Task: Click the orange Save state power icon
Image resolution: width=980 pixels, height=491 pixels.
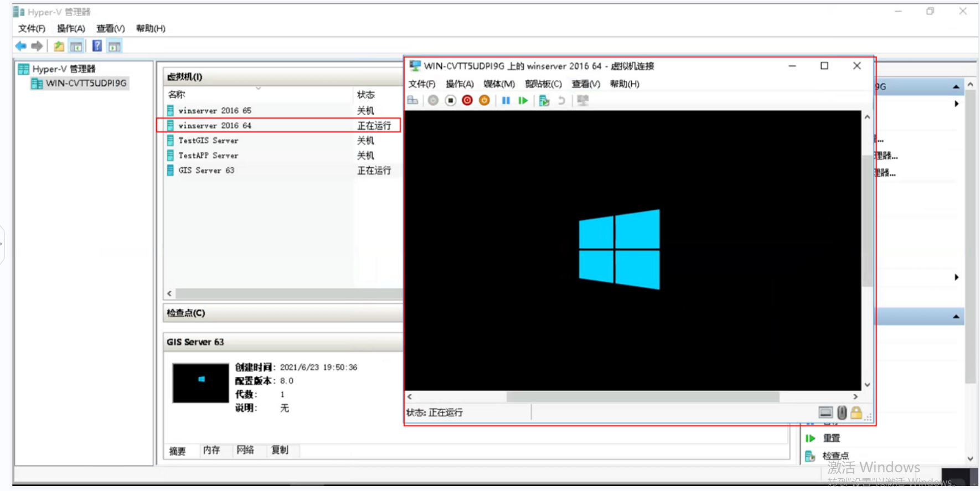Action: pyautogui.click(x=484, y=100)
